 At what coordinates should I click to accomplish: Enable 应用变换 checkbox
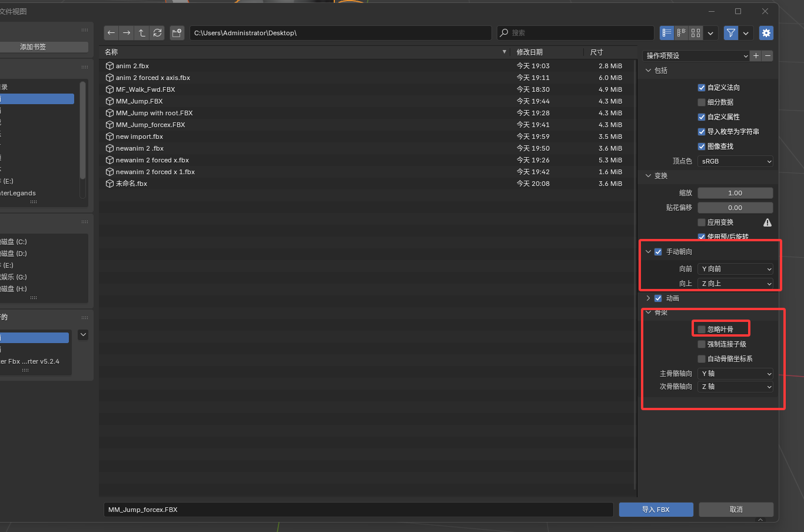click(702, 222)
